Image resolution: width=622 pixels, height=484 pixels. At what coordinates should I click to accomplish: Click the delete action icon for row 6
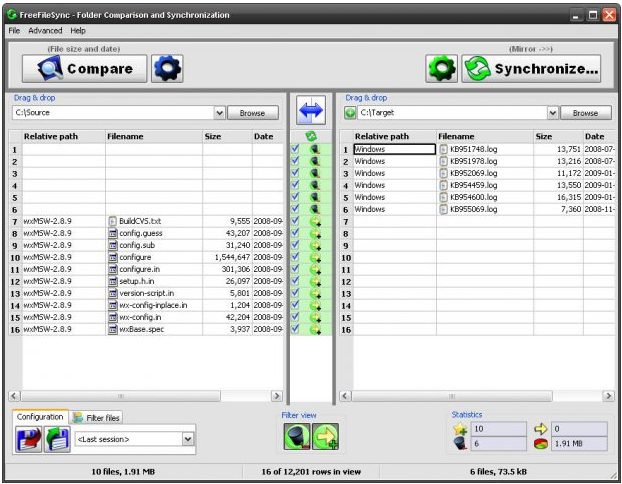coord(315,209)
